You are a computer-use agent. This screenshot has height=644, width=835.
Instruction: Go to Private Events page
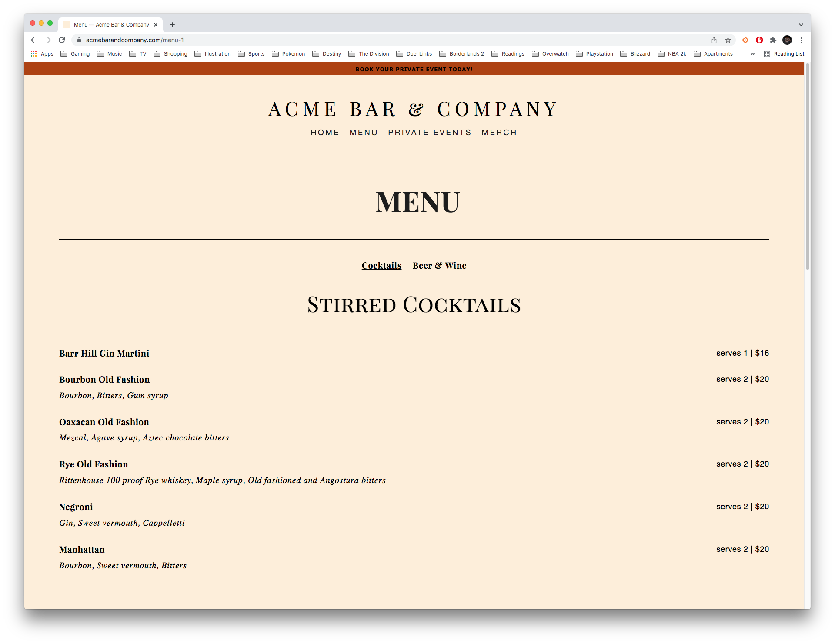tap(430, 133)
